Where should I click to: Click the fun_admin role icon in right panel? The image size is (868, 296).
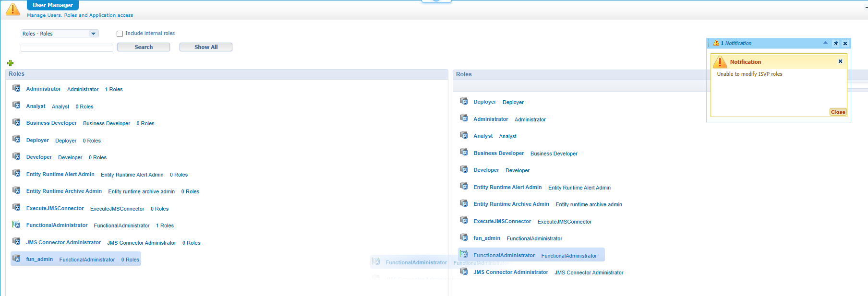[464, 237]
